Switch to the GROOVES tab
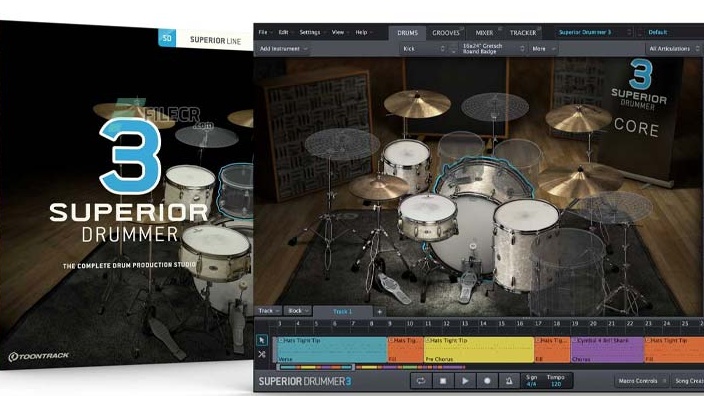704x396 pixels. point(445,33)
